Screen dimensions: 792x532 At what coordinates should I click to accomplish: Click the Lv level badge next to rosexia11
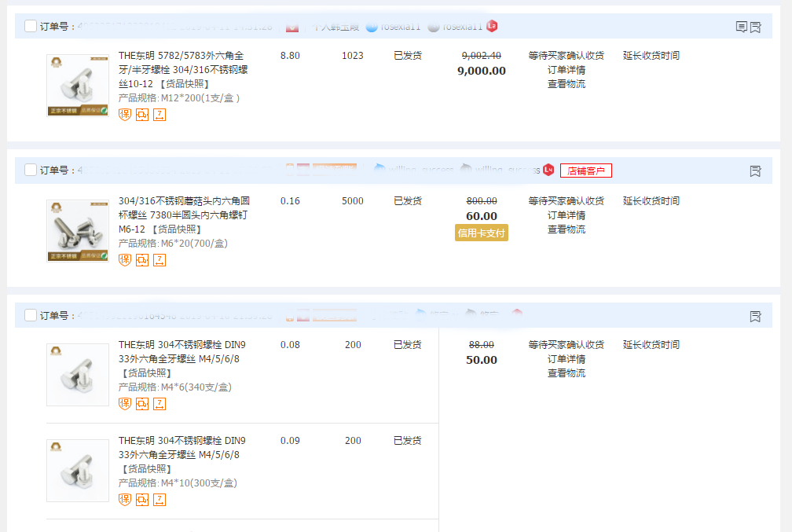[492, 26]
